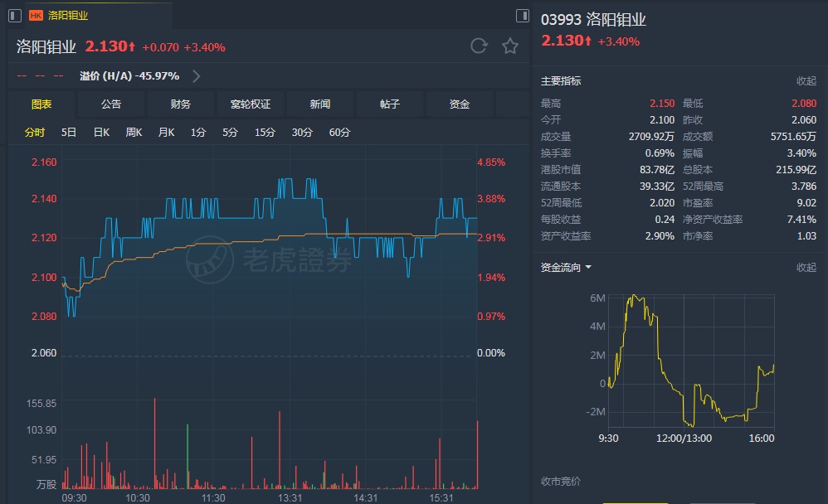Image resolution: width=828 pixels, height=504 pixels.
Task: Toggle the right sidebar panel icon
Action: coord(522,15)
